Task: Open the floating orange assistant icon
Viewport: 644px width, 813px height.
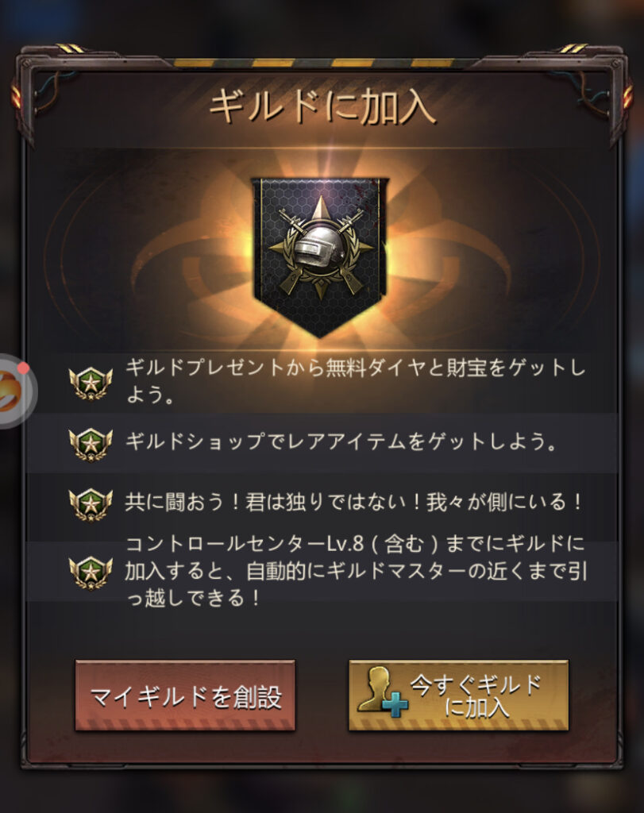Action: click(x=13, y=391)
